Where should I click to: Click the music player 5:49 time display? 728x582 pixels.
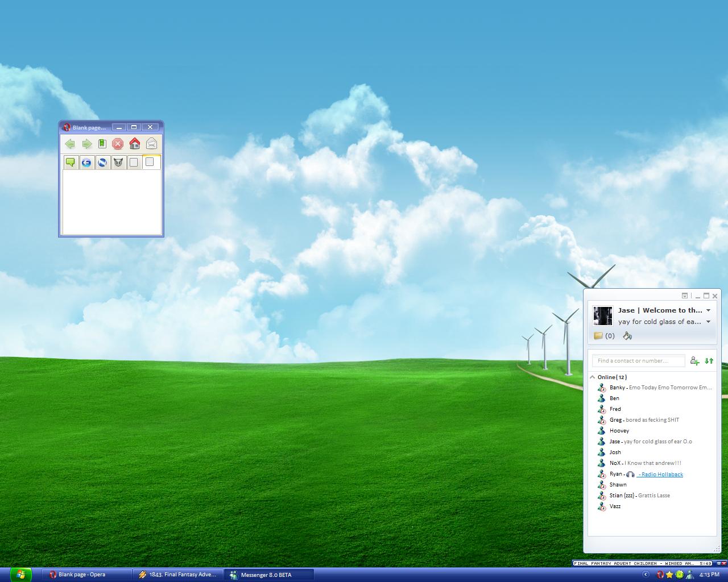[x=705, y=563]
